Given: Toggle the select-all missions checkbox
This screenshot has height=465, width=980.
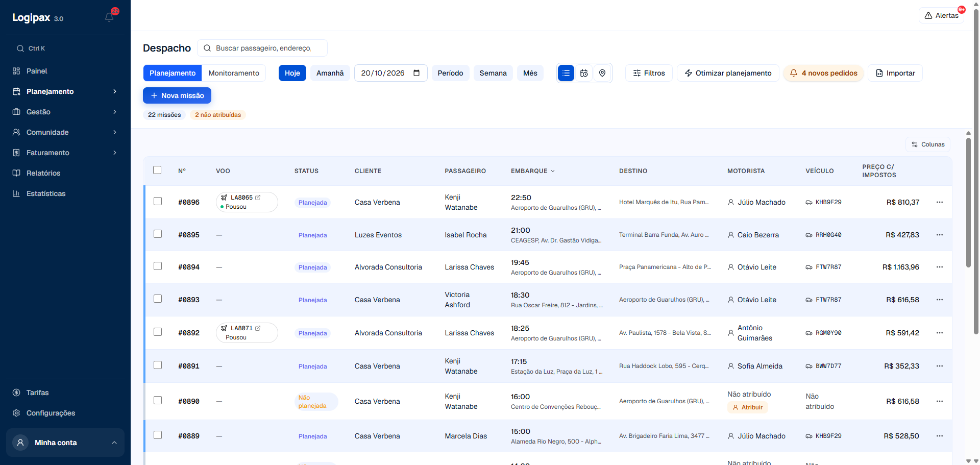Looking at the screenshot, I should point(157,170).
